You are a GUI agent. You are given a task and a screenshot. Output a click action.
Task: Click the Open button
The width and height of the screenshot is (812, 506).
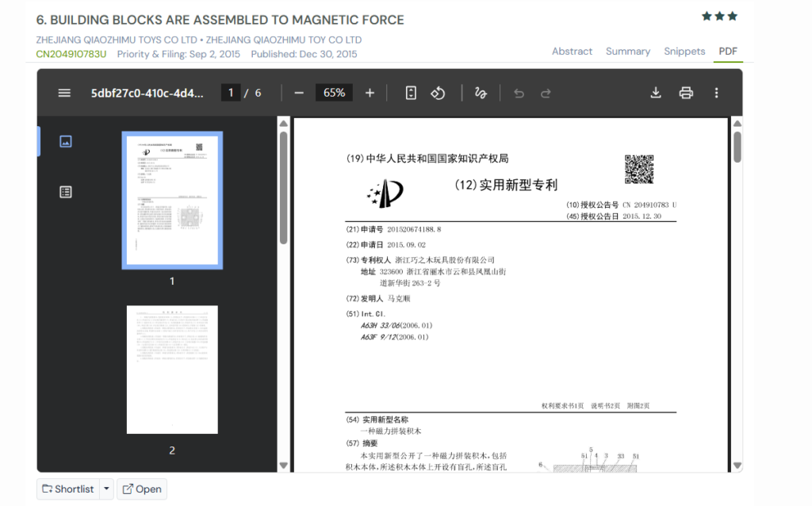pos(141,489)
